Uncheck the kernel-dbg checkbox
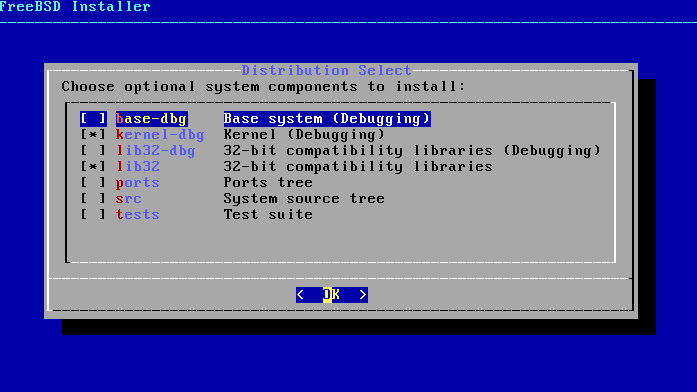Image resolution: width=697 pixels, height=392 pixels. click(93, 135)
